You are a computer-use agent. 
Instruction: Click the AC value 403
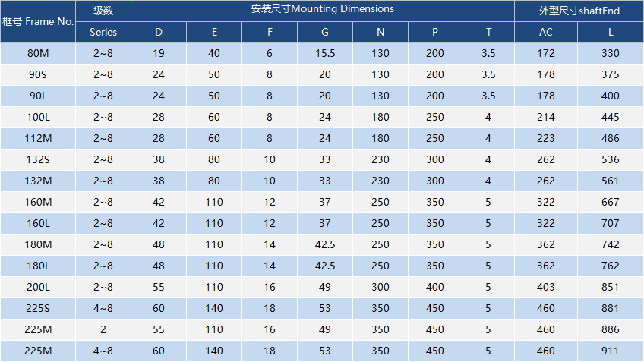546,288
